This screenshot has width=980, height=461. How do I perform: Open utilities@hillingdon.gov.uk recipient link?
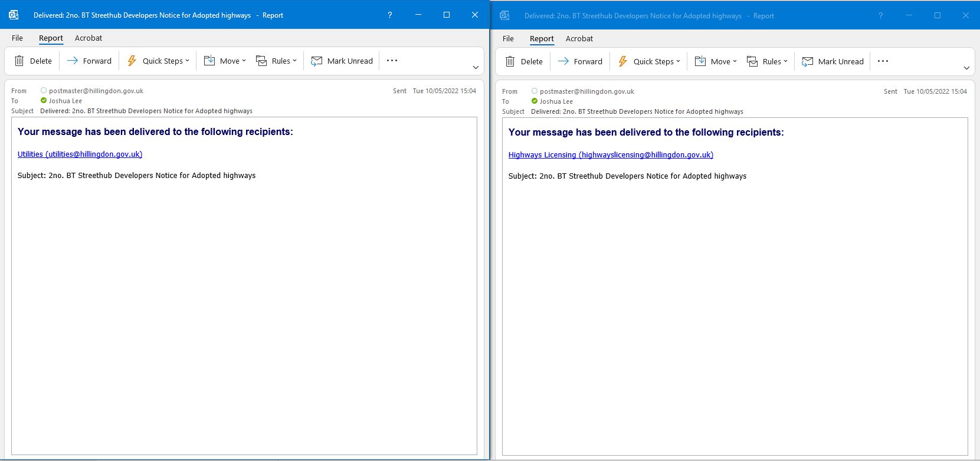tap(80, 154)
